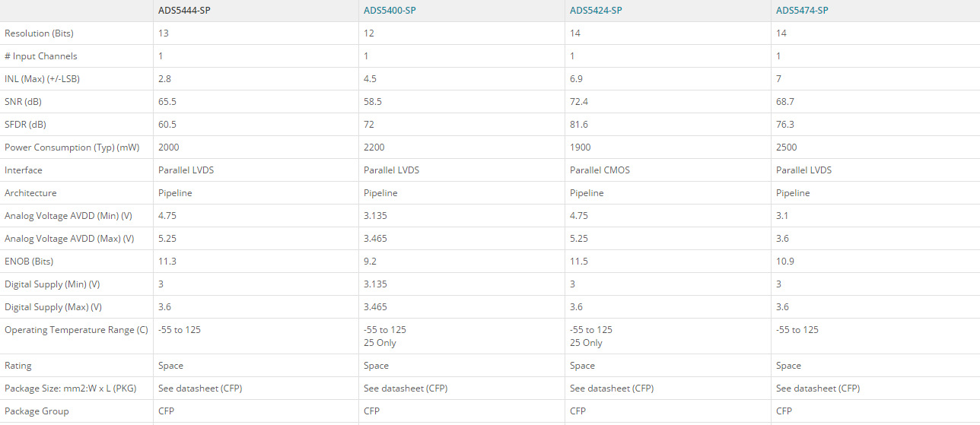Screen dimensions: 980x425
Task: Click the Parallel CMOS interface cell
Action: click(x=598, y=170)
